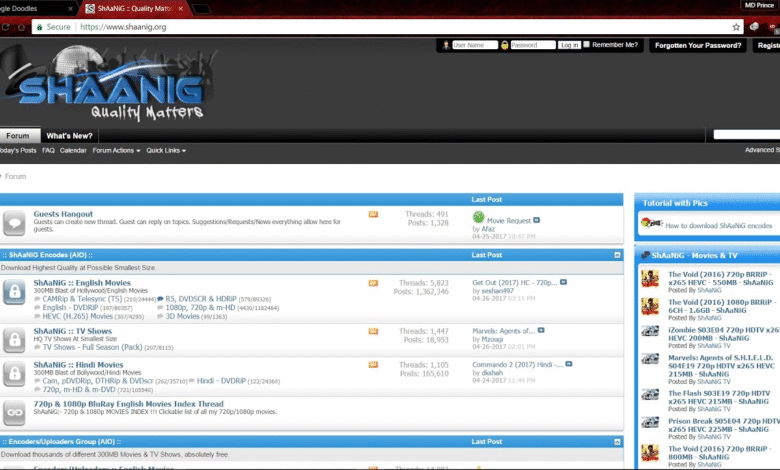Screen dimensions: 780x470
Task: Click the lock icon beside Hindi Movies forum
Action: point(14,374)
